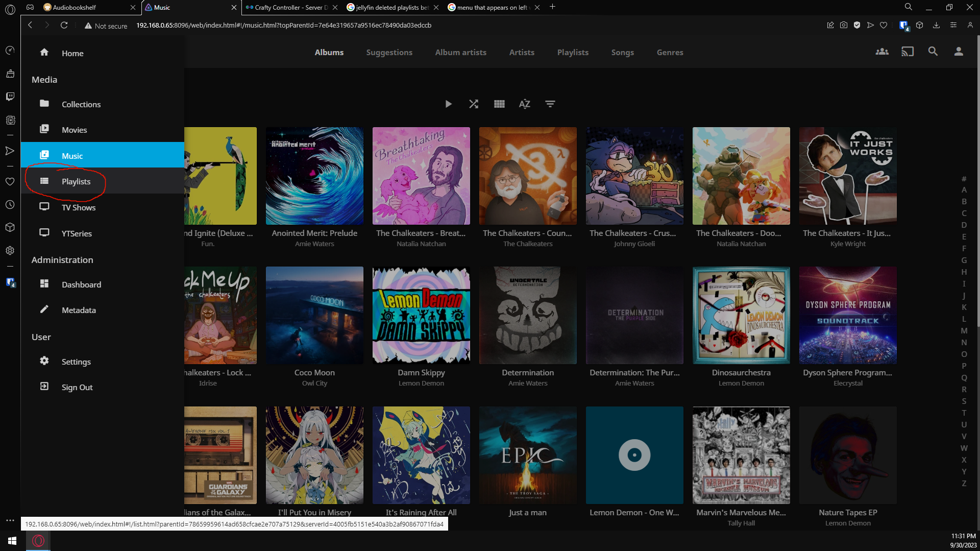Screen dimensions: 980x551
Task: Open Playlists in the sidebar
Action: (x=76, y=181)
